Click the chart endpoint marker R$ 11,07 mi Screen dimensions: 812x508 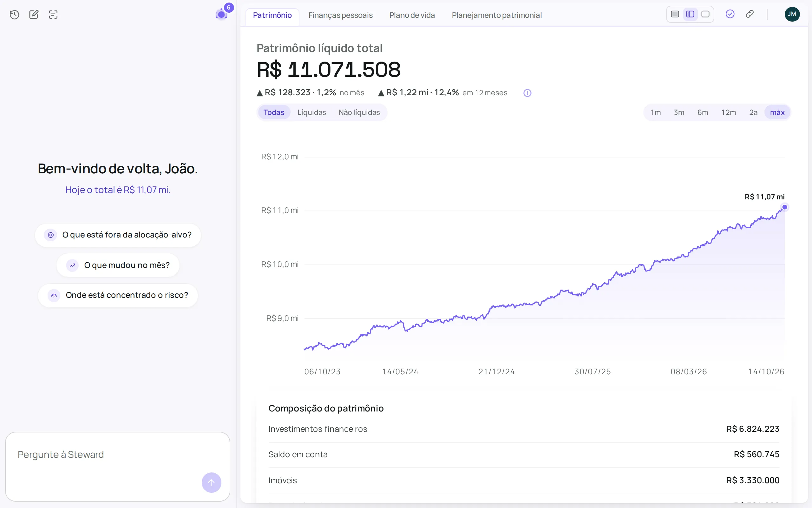(784, 207)
